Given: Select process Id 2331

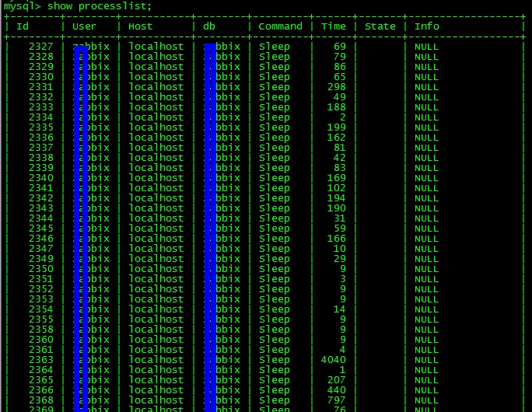Looking at the screenshot, I should tap(41, 87).
